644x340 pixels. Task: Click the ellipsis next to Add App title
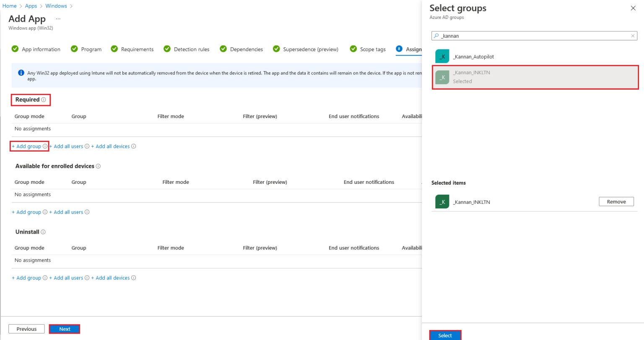(58, 18)
